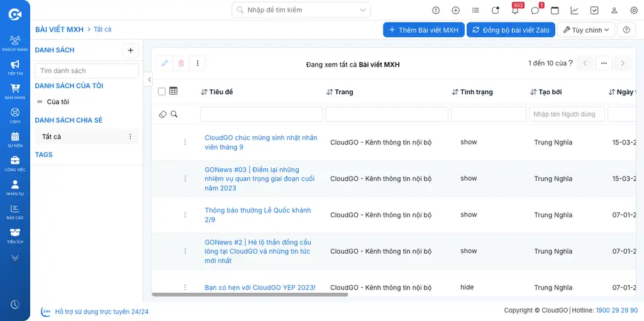Open row menu for Lễ Quốc khánh post
644x321 pixels.
tap(185, 215)
